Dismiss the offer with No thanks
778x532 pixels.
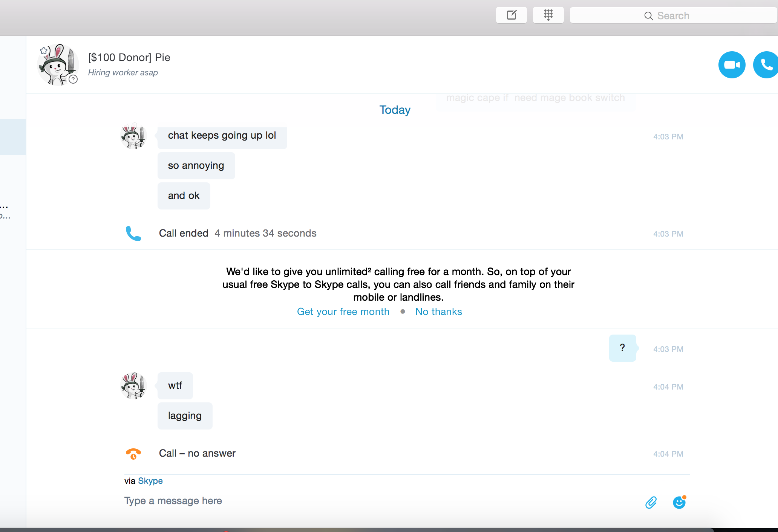pos(438,312)
